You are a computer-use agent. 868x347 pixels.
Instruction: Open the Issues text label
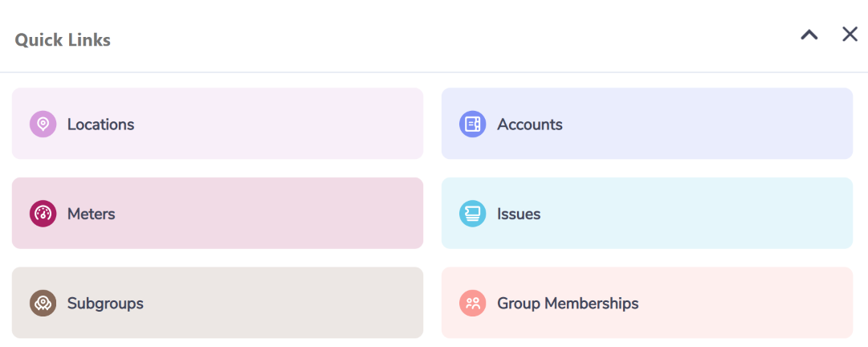click(x=519, y=214)
